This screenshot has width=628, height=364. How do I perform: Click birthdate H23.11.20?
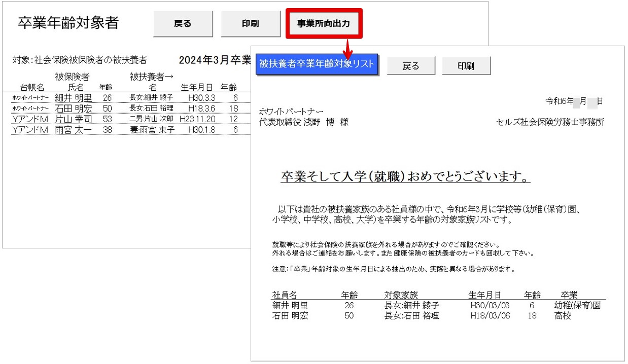coord(198,119)
